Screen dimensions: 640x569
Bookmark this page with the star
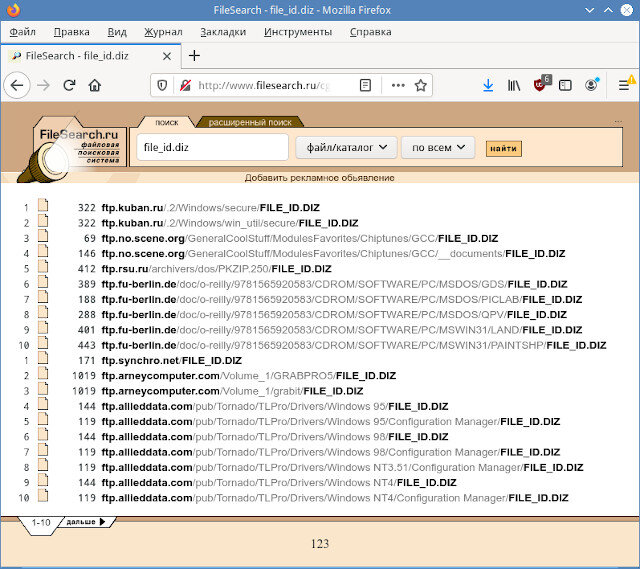tap(420, 85)
